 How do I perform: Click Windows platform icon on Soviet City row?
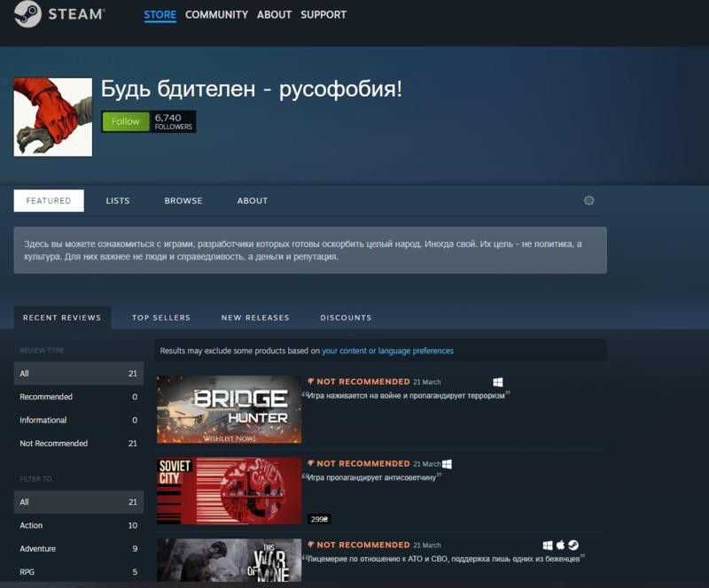pos(447,464)
